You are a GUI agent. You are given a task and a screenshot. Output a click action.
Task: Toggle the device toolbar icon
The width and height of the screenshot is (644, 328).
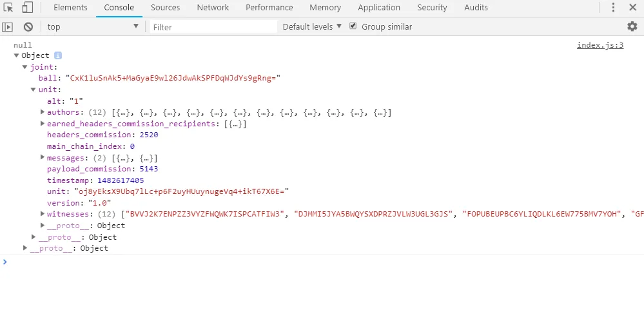click(x=28, y=7)
